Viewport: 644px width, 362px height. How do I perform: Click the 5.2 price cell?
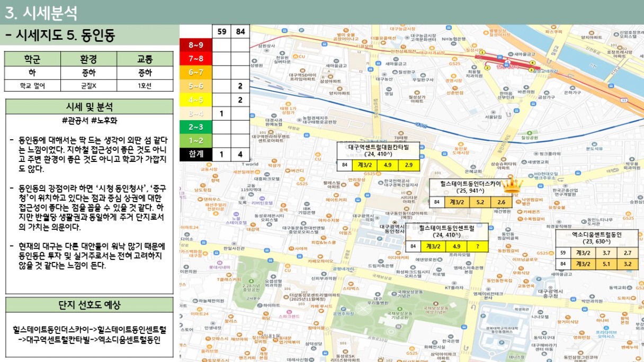tap(480, 202)
